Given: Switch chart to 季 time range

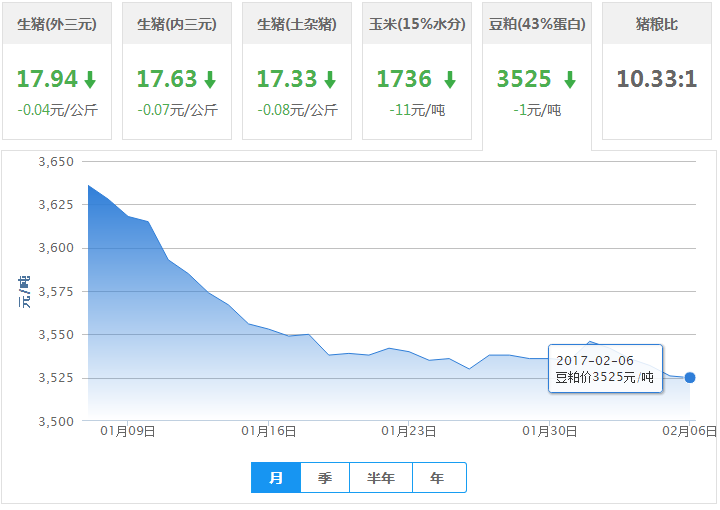Looking at the screenshot, I should (x=325, y=478).
